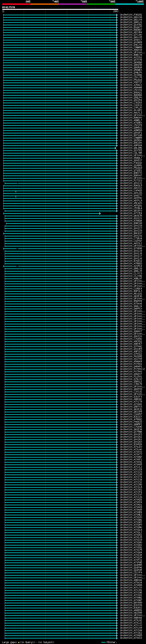Screen dimensions: 146x644
Task: Click label UniRef100_Q3UIF3
Action: [131, 397]
